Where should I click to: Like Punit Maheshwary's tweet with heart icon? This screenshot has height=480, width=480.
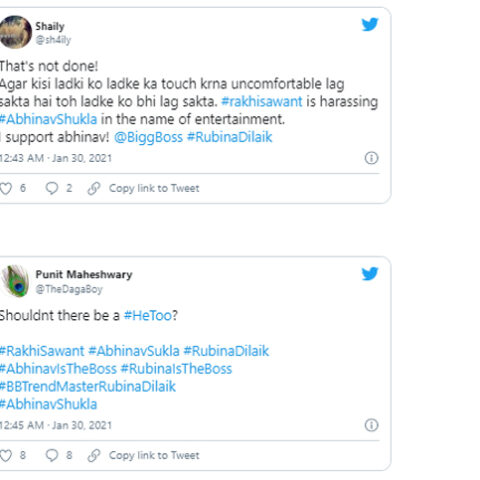(x=6, y=455)
